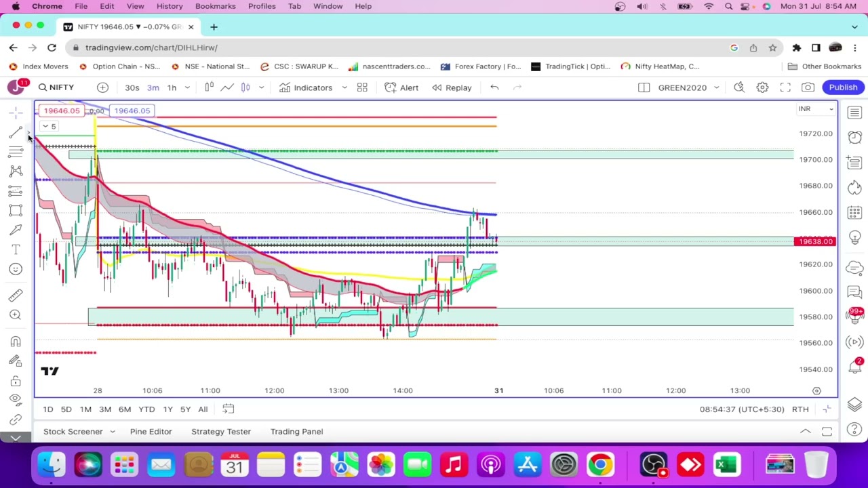Screen dimensions: 868x488
Task: Open the emoji icons tool
Action: [16, 269]
